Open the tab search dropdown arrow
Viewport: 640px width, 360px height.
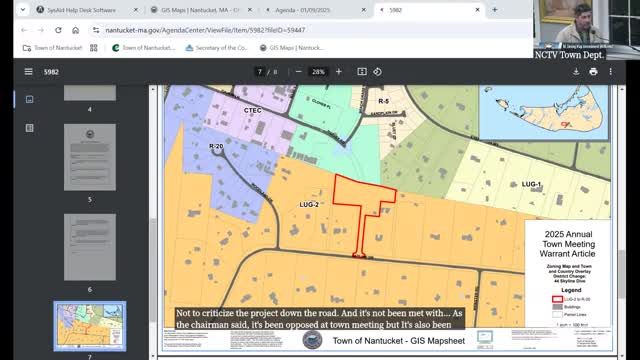pyautogui.click(x=23, y=10)
